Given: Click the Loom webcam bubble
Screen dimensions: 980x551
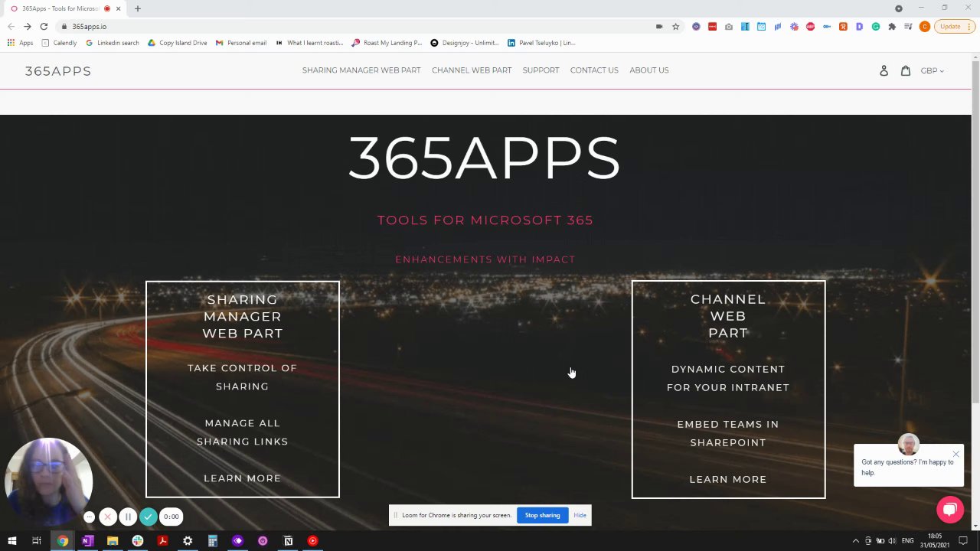Looking at the screenshot, I should pyautogui.click(x=48, y=482).
